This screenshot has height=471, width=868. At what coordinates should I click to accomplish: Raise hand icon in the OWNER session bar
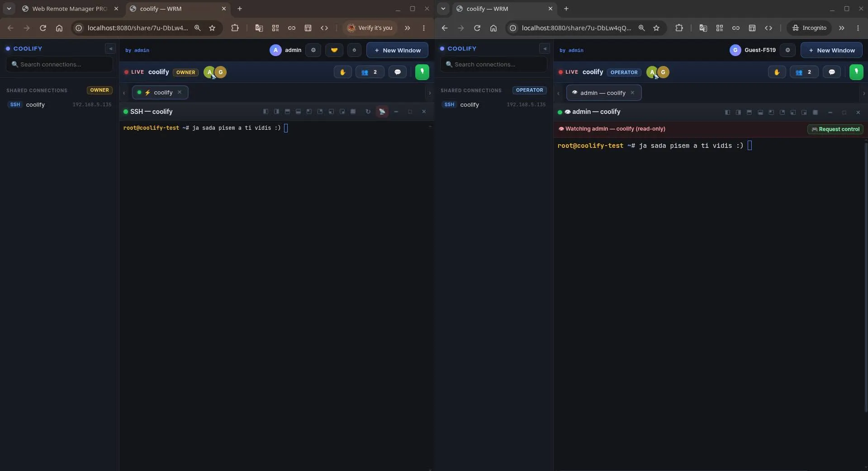pyautogui.click(x=342, y=72)
